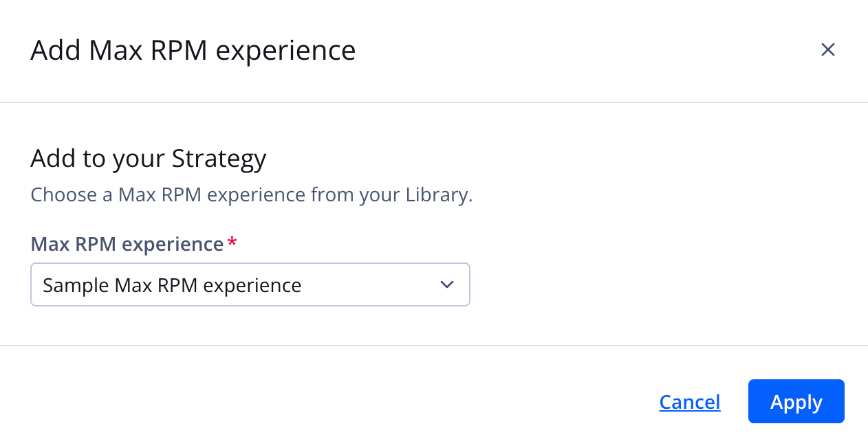
Task: Click the Max RPM experience field label
Action: tap(127, 243)
